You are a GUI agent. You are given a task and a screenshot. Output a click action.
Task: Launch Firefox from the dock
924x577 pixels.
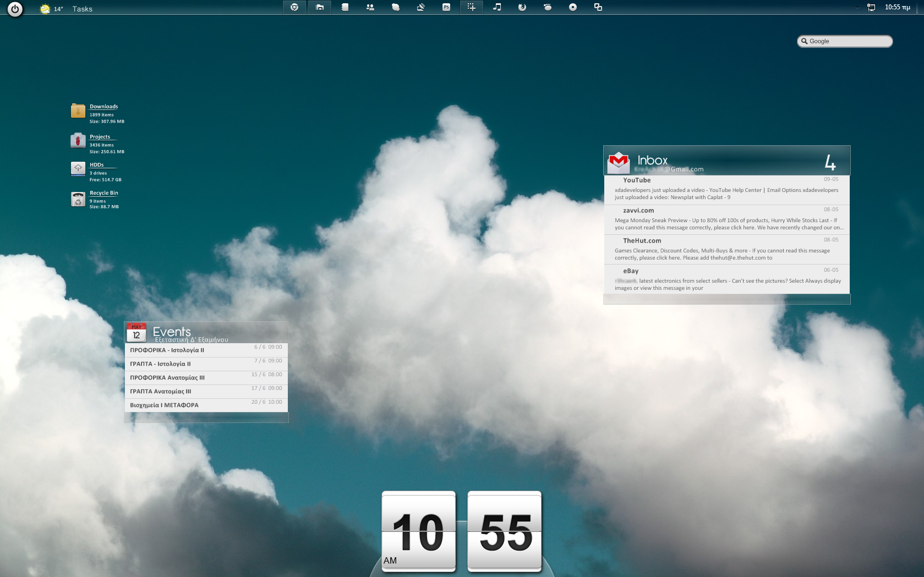pyautogui.click(x=522, y=7)
